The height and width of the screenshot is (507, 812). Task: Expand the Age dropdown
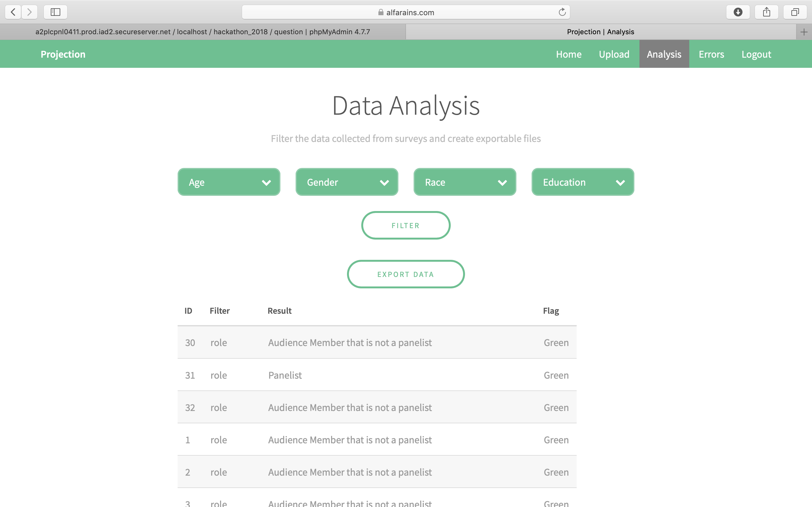tap(229, 182)
